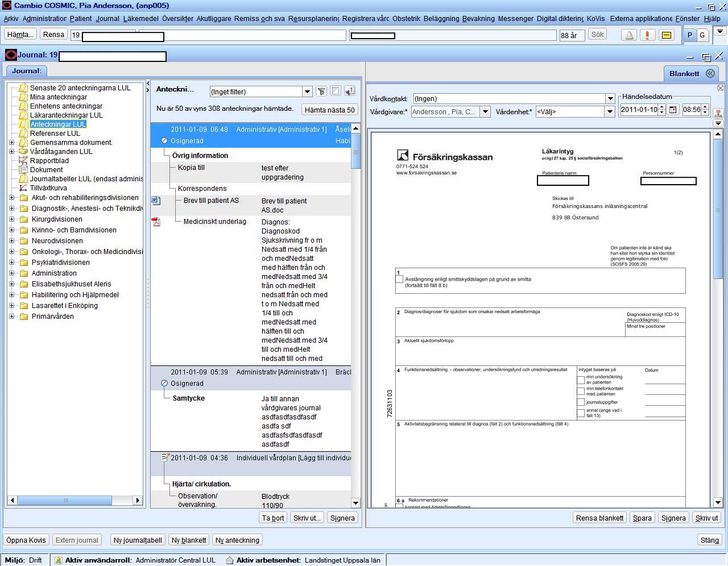Expand the Neurodivisionen folder
The image size is (728, 566).
pos(12,241)
